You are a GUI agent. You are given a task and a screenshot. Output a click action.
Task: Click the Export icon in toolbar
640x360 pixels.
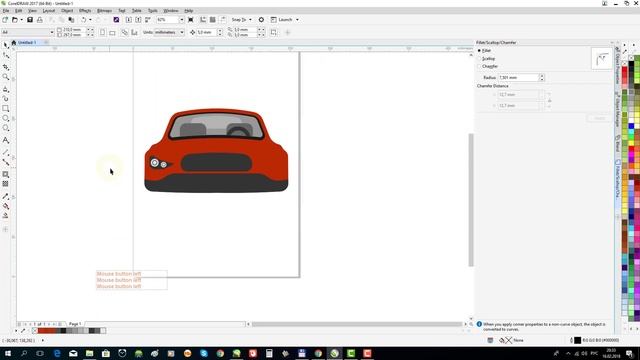coord(138,20)
